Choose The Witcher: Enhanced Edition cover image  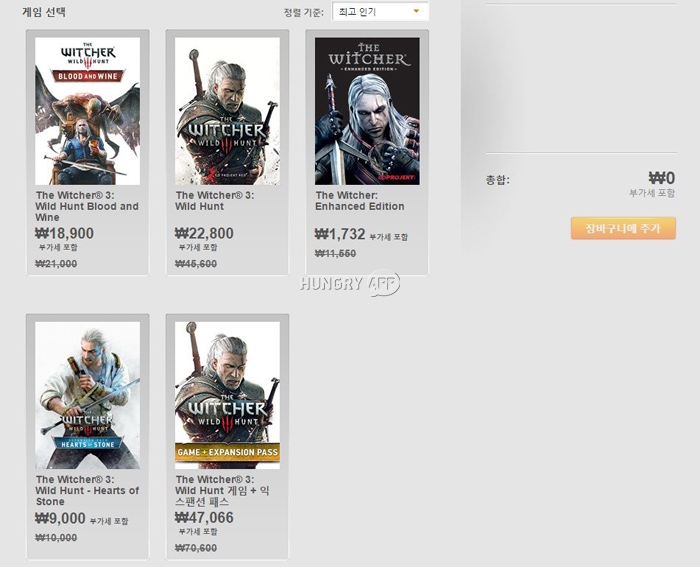367,111
